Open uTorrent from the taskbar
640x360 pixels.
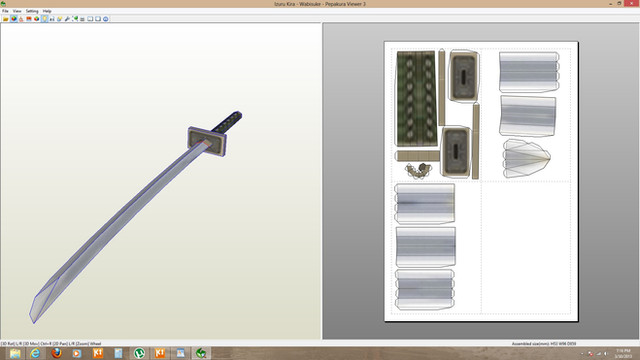click(139, 353)
